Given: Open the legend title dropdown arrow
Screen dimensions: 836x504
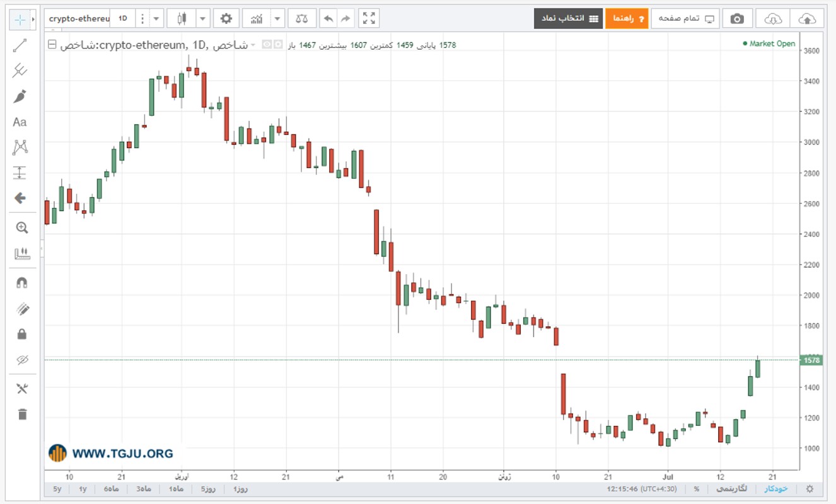Looking at the screenshot, I should point(253,45).
